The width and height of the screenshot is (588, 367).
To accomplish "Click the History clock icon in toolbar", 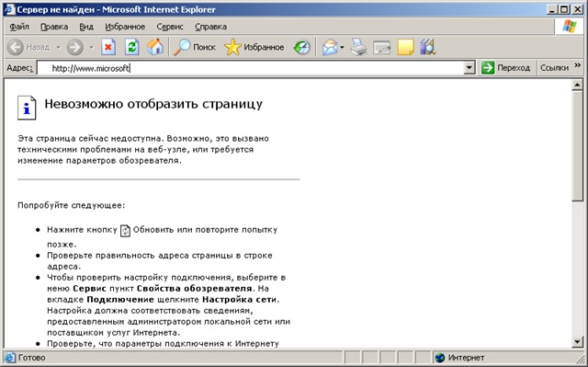I will 302,47.
